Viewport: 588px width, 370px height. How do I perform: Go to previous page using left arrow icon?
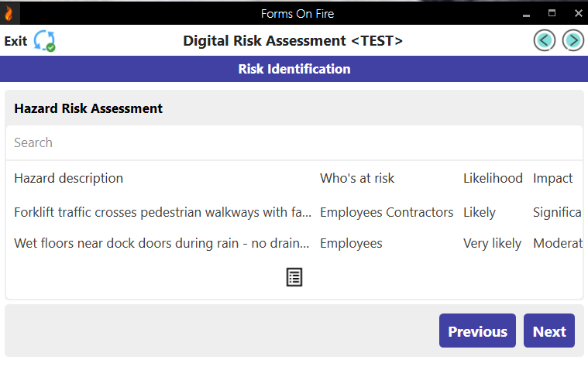545,40
